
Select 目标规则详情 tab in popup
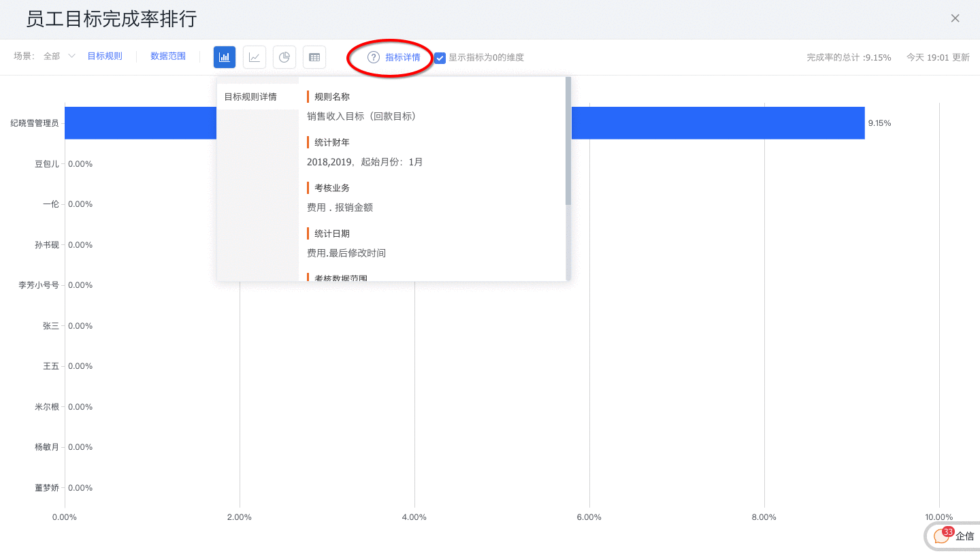pos(258,97)
